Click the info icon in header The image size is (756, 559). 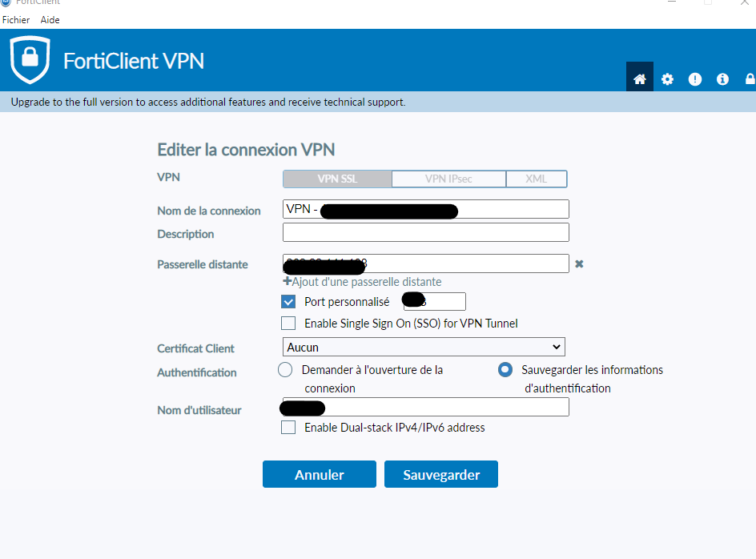point(722,78)
